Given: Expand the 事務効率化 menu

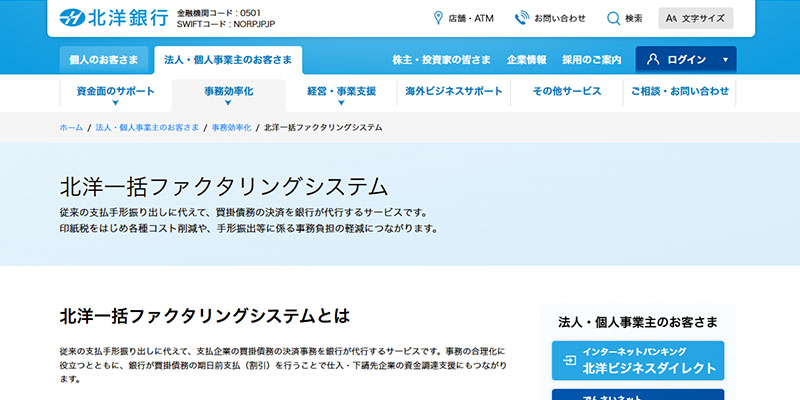Looking at the screenshot, I should (229, 95).
